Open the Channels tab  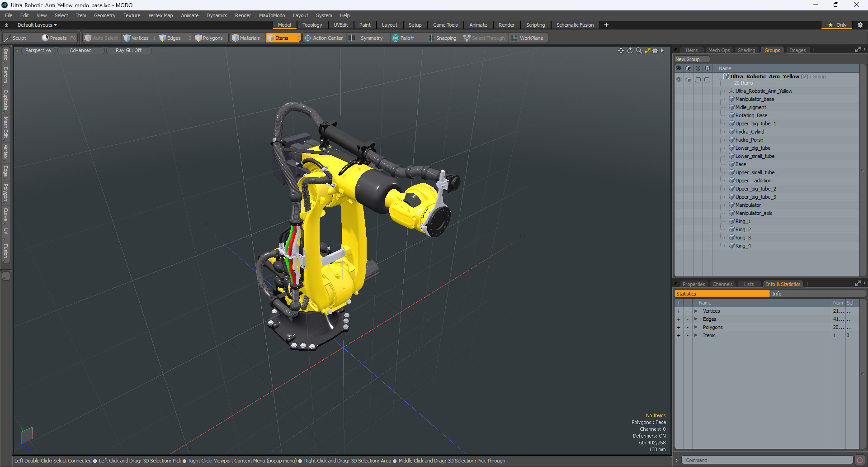pos(722,284)
